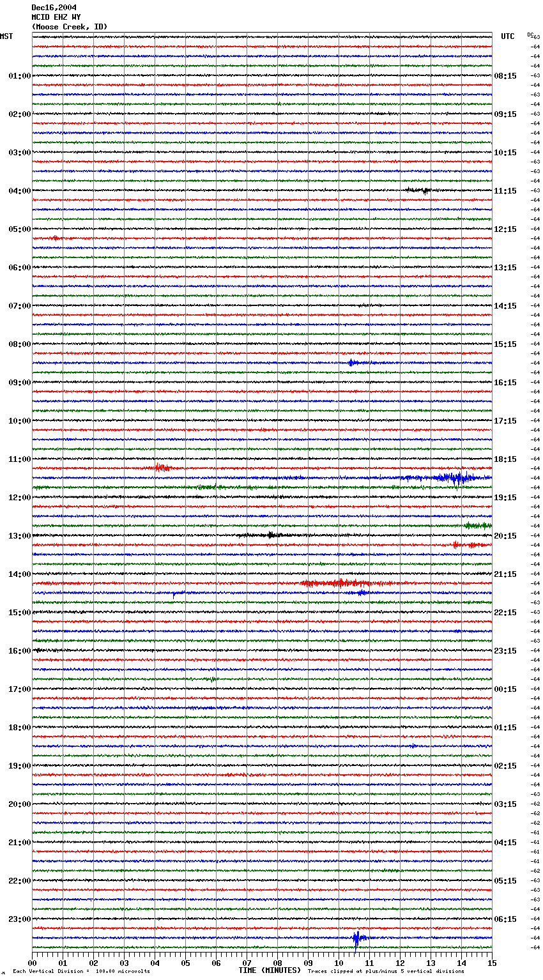
Task: Click the (Moose Creek, ID) location label
Action: (x=70, y=27)
